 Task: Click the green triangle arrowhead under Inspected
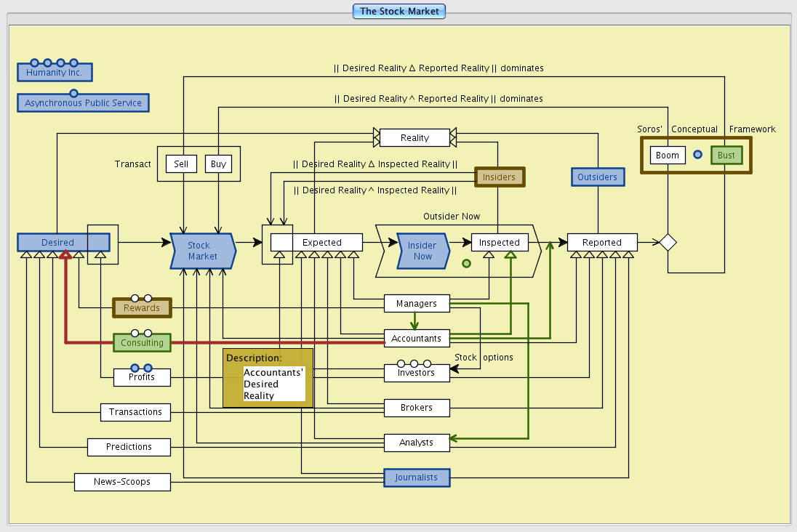coord(510,254)
